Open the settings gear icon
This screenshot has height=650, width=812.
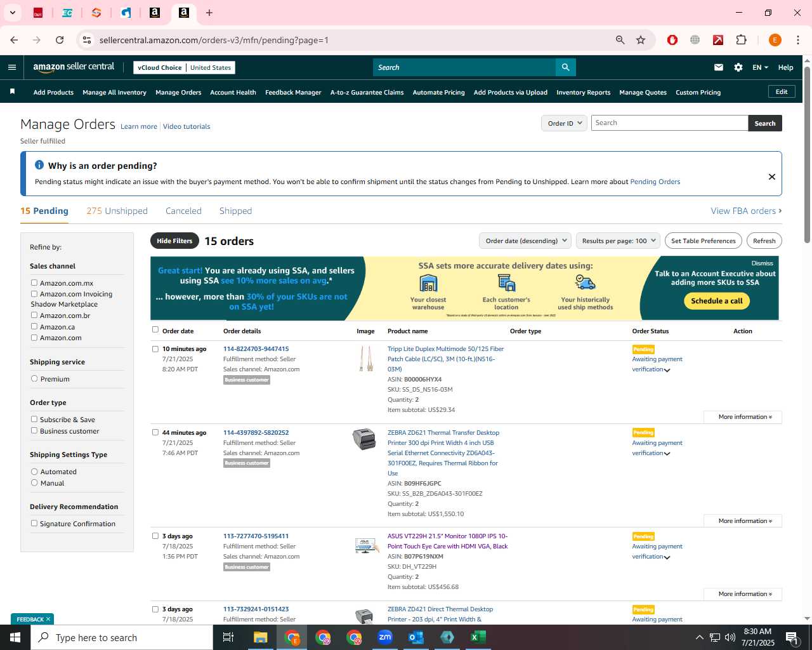tap(738, 67)
